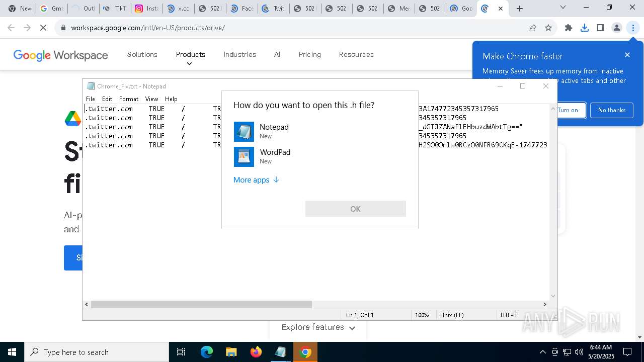Open the Resources nav item
Screen dimensions: 644x362
(x=356, y=54)
